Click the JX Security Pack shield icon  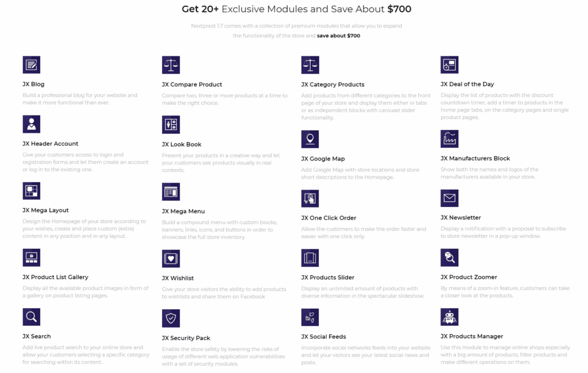[171, 318]
